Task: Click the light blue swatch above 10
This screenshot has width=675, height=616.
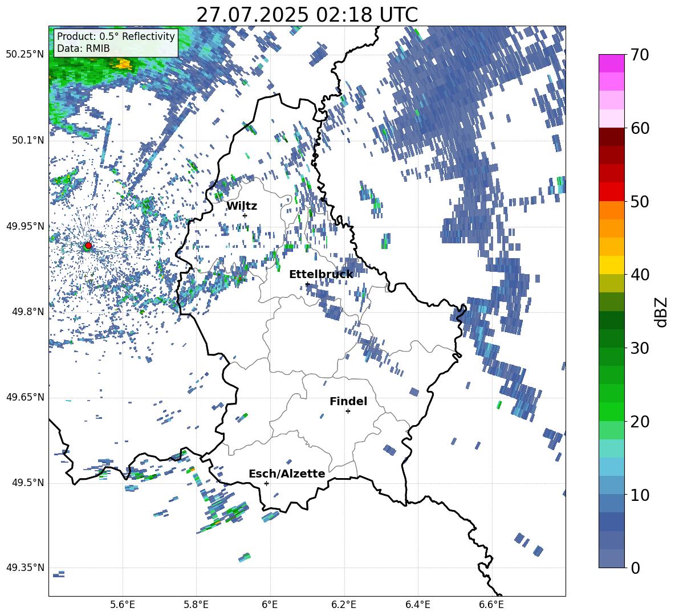Action: pos(611,467)
